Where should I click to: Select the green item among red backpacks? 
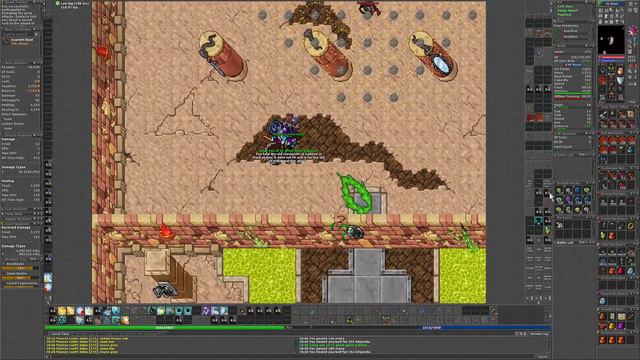click(621, 149)
